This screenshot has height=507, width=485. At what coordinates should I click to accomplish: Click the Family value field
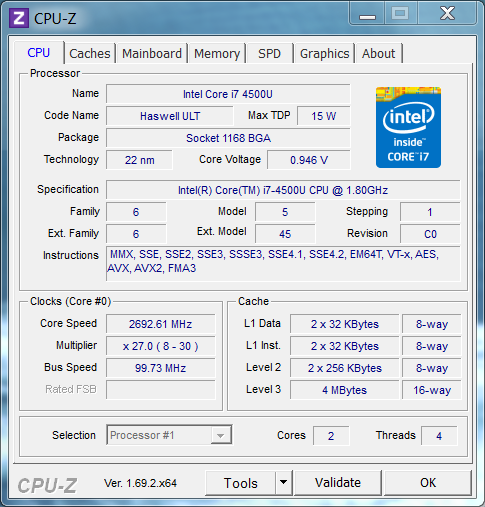[x=136, y=212]
